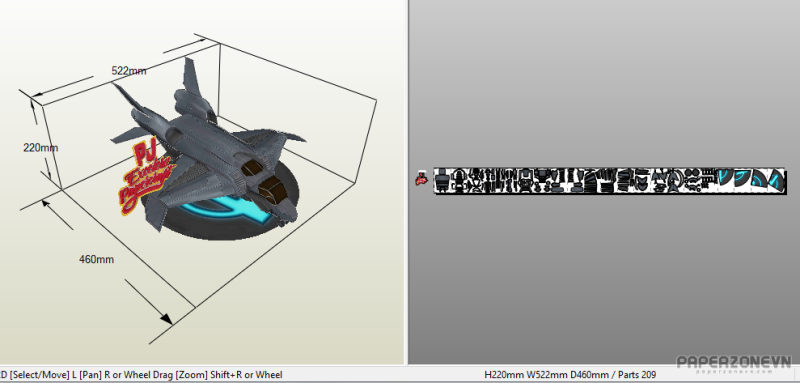Select the last cyan quarter-circle part at the strip's end
This screenshot has width=800, height=383.
click(776, 181)
